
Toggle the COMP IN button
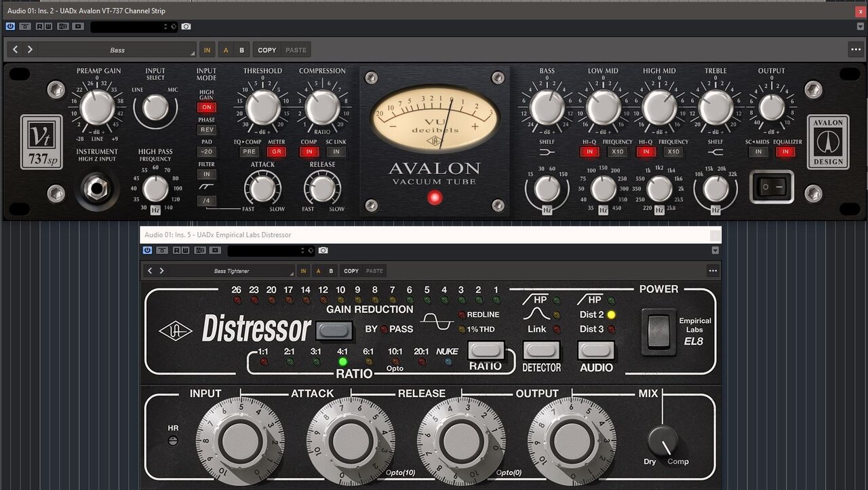pyautogui.click(x=309, y=152)
